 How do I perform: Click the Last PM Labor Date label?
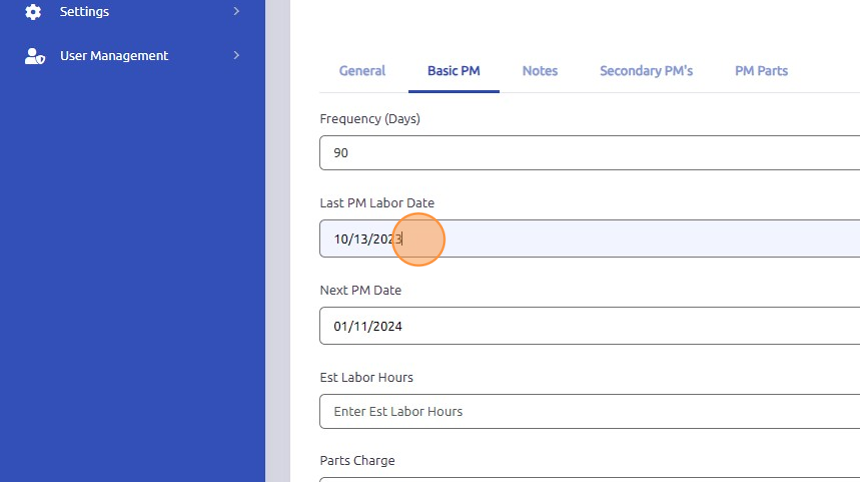(377, 203)
